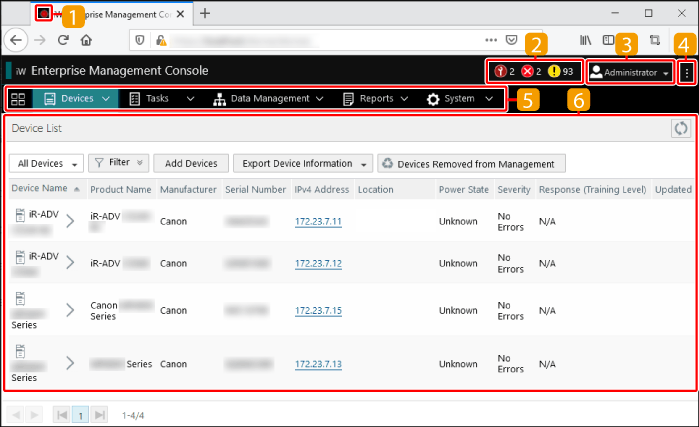Image resolution: width=699 pixels, height=427 pixels.
Task: Open IPv4 address link 172.23.7.15
Action: [x=318, y=311]
